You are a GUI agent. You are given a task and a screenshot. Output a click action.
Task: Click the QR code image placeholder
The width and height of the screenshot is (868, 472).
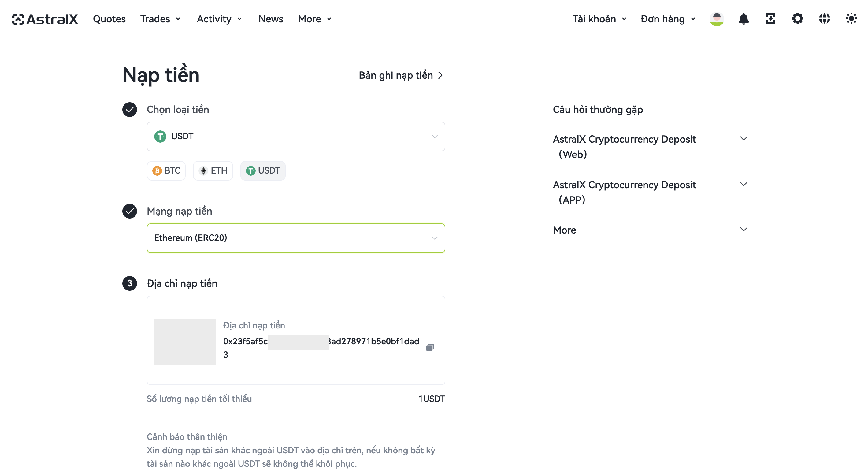[x=185, y=342]
